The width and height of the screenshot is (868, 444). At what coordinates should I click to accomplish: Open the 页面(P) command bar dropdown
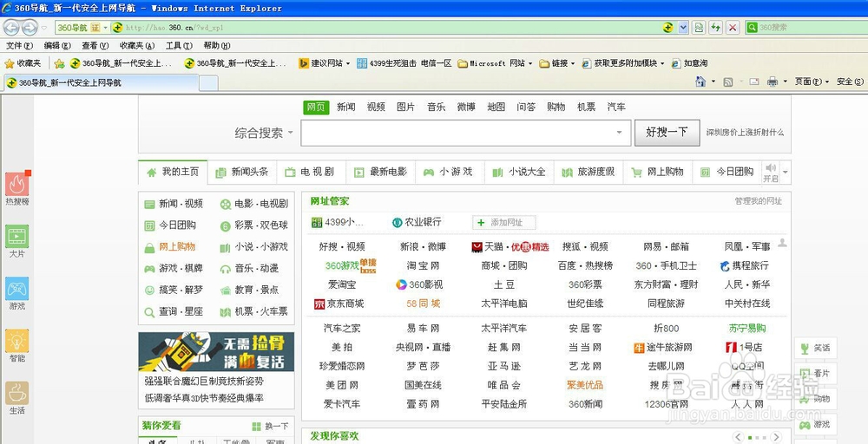point(812,82)
